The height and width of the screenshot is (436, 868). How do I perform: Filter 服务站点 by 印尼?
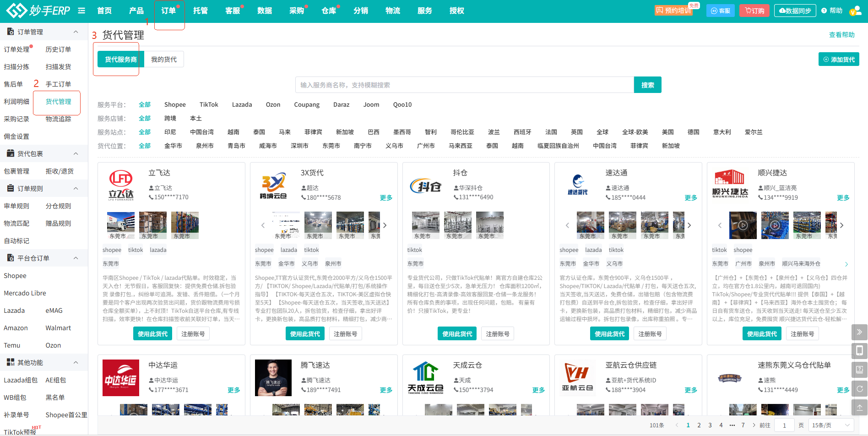click(x=170, y=132)
